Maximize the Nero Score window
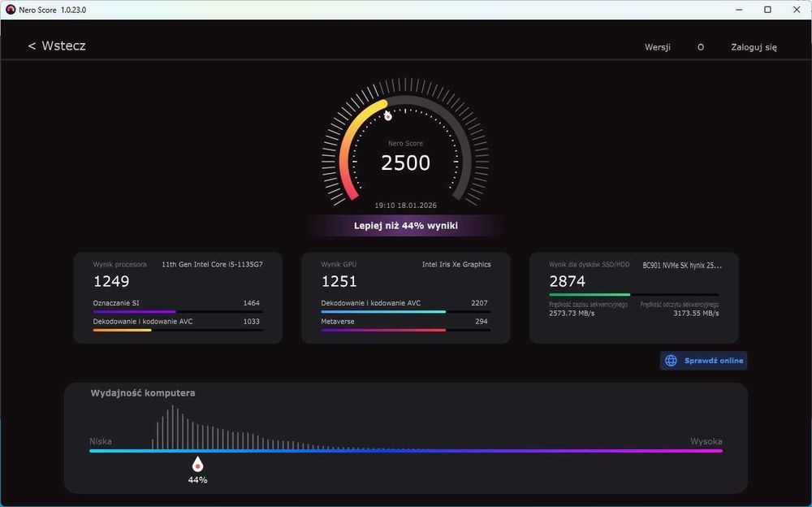The width and height of the screenshot is (812, 507). coord(767,10)
